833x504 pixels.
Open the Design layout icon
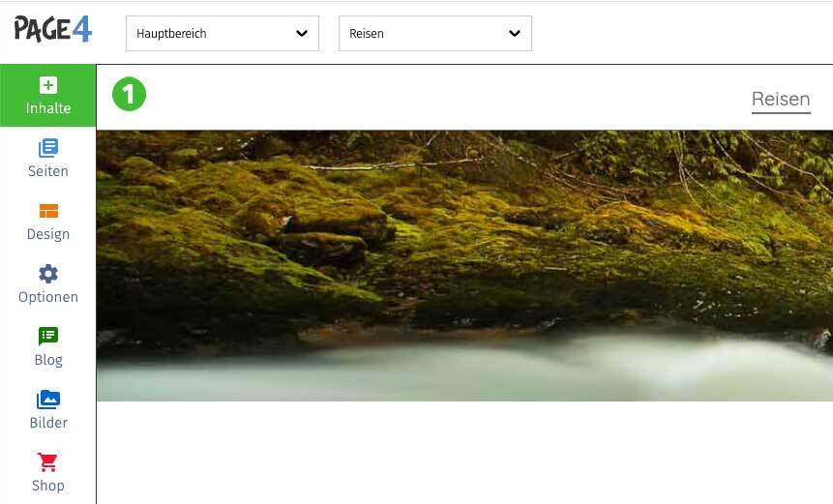pyautogui.click(x=48, y=211)
